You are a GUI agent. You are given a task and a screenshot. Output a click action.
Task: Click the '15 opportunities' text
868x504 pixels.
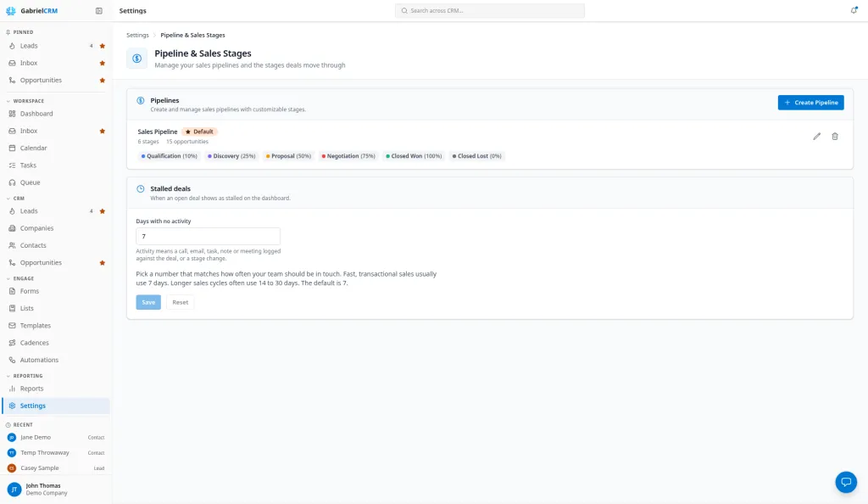coord(187,142)
